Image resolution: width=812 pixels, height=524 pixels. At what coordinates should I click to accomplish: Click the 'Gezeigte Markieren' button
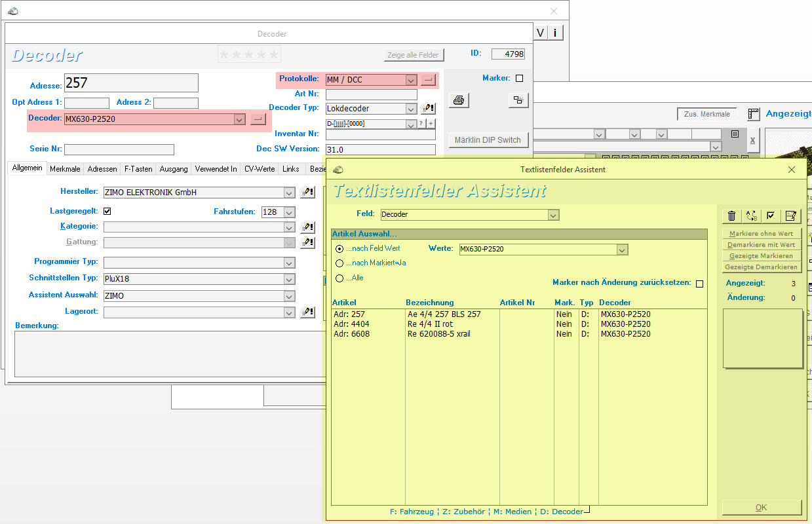click(762, 256)
